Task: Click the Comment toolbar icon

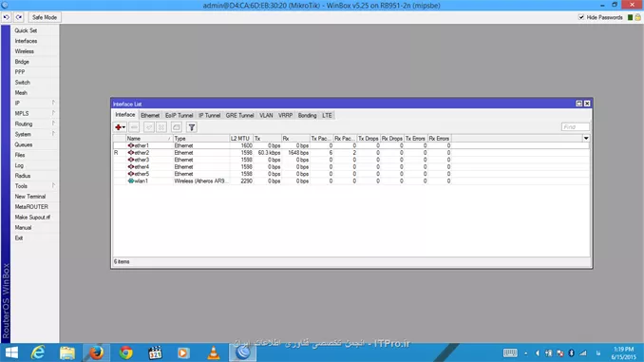Action: point(176,127)
